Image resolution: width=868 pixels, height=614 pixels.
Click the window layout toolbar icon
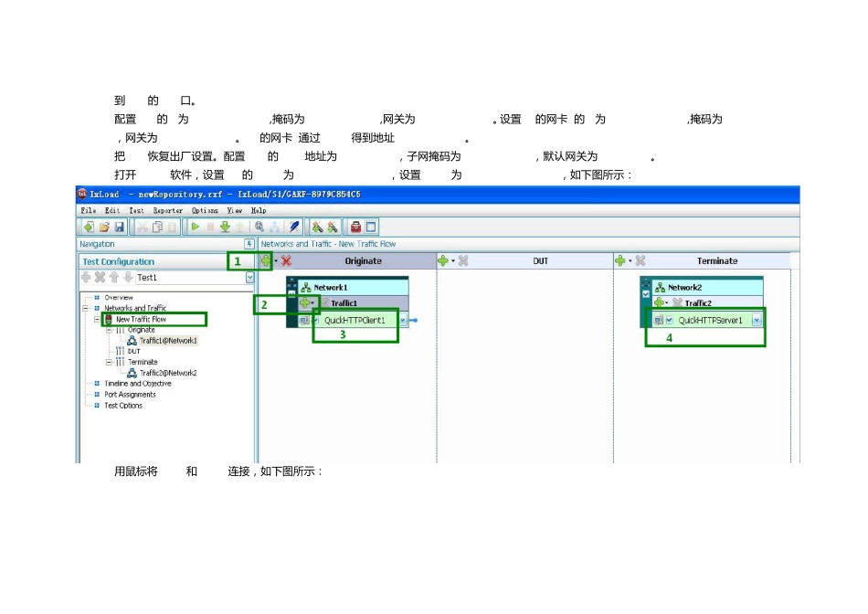pyautogui.click(x=371, y=227)
